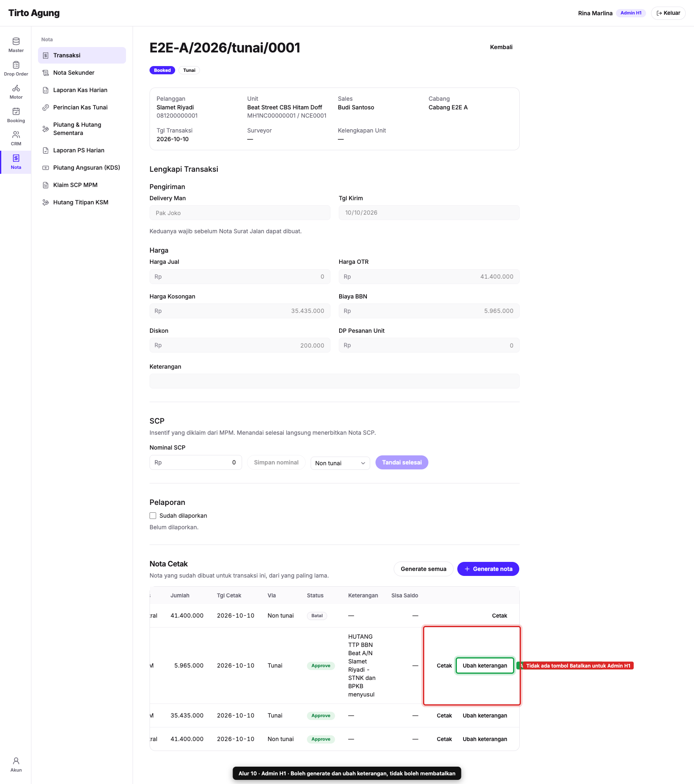Click the Delivery Man field
This screenshot has height=784, width=694.
(240, 213)
